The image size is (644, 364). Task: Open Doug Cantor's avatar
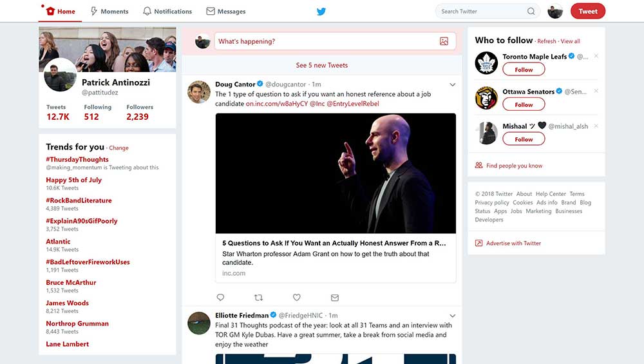[x=199, y=91]
